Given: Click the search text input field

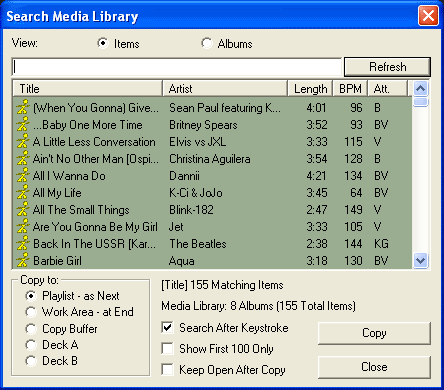Looking at the screenshot, I should (177, 67).
